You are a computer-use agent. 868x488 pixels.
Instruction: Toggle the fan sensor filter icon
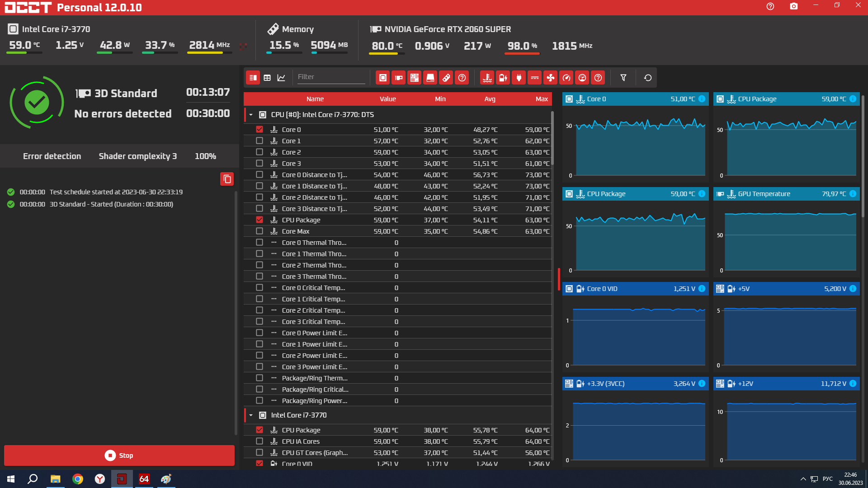[x=550, y=78]
